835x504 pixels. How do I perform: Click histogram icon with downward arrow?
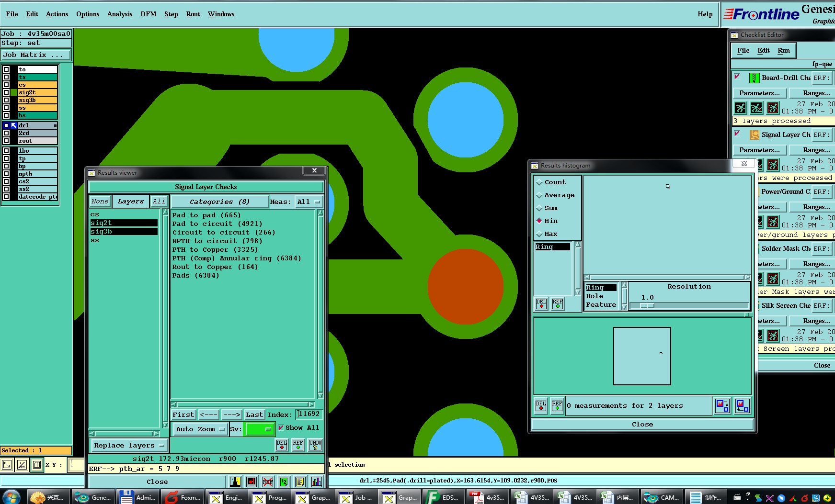click(x=722, y=406)
